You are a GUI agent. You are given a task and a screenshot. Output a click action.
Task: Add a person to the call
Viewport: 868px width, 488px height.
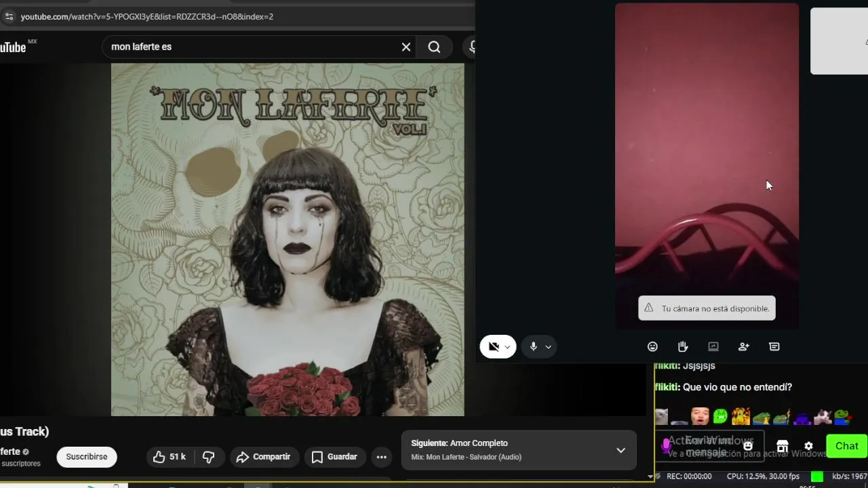tap(744, 346)
